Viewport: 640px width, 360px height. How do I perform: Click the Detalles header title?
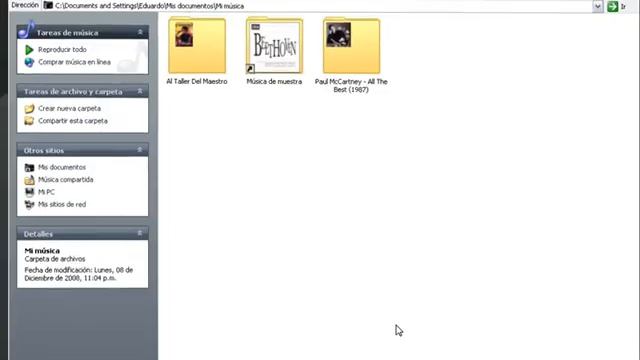click(38, 234)
